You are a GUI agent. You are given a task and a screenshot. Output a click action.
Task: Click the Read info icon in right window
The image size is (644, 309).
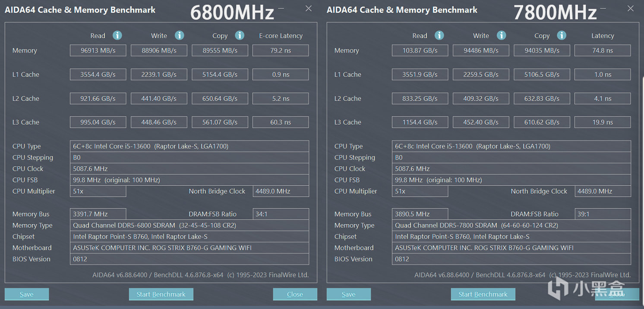point(439,35)
